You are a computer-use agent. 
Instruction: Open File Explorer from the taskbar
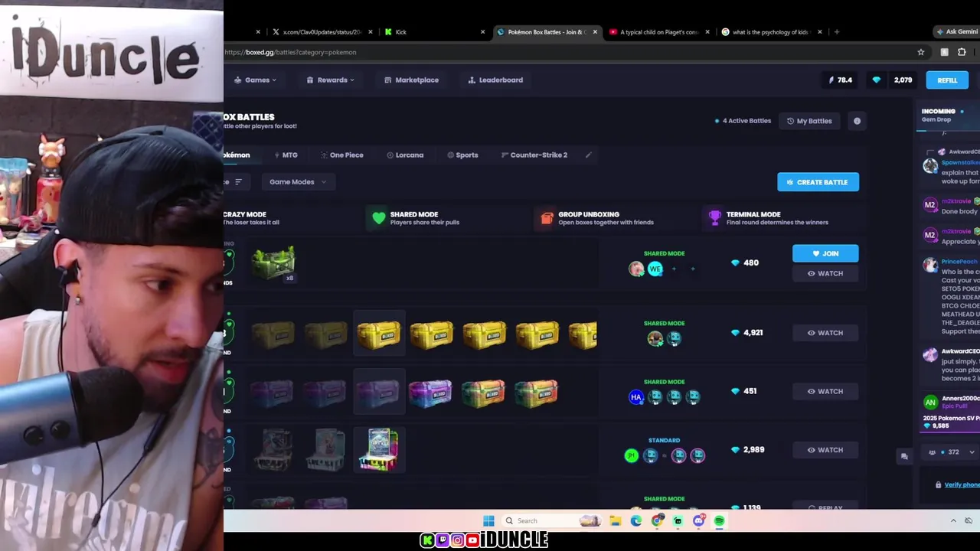(616, 521)
